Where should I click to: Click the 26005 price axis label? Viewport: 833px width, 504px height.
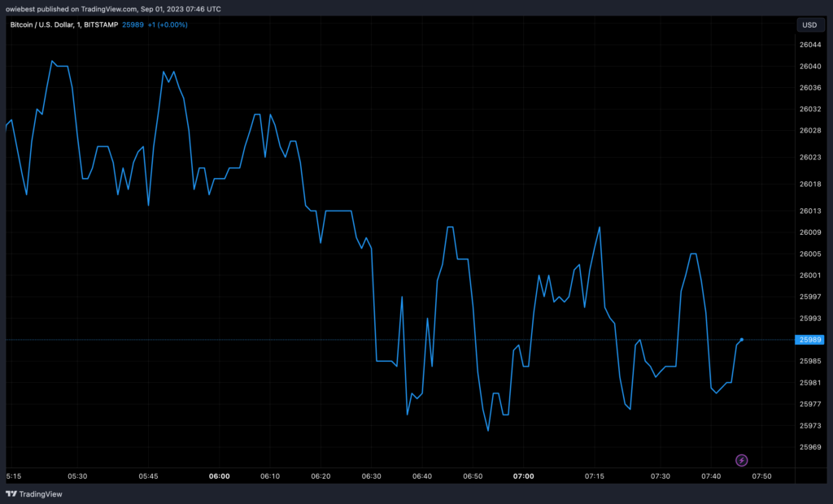pyautogui.click(x=810, y=254)
